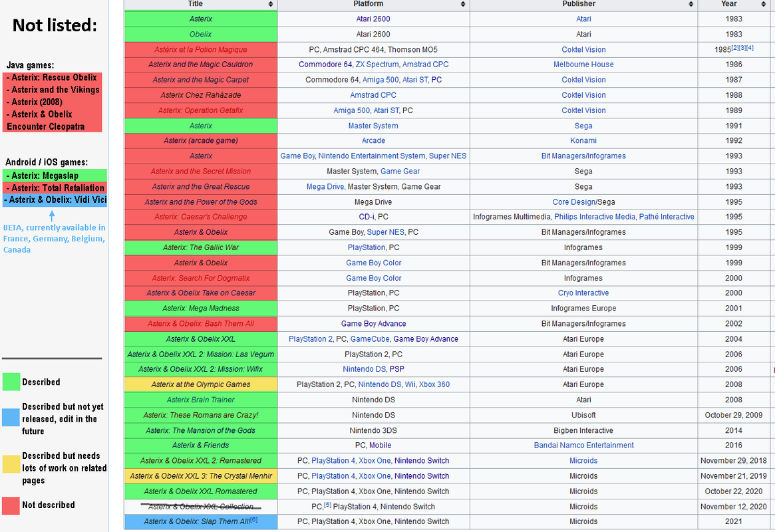The image size is (775, 532).
Task: Open Game Boy Advance link in Bash Them All row
Action: (x=373, y=324)
